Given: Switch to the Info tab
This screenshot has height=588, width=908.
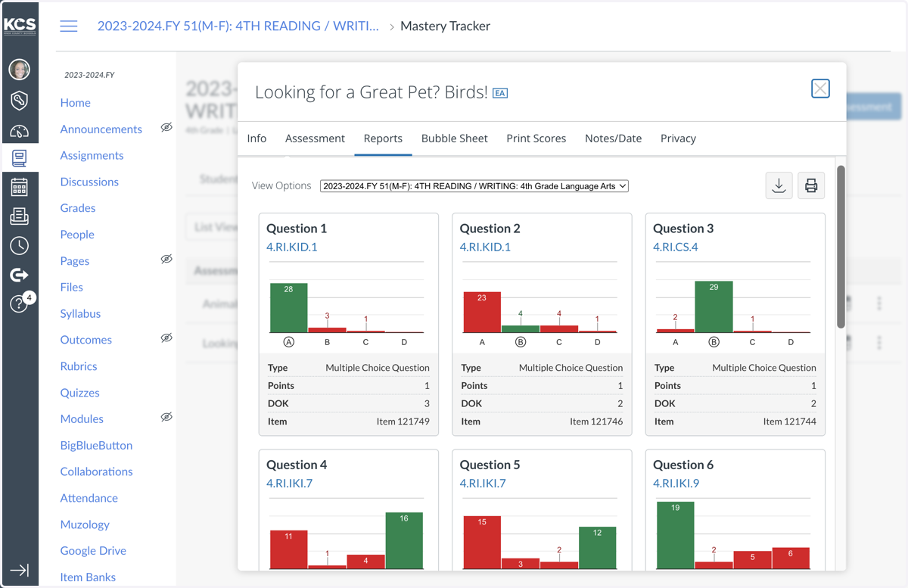Looking at the screenshot, I should point(257,138).
